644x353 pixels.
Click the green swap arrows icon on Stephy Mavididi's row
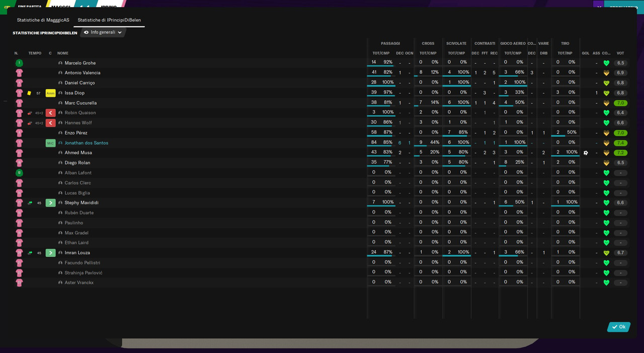[x=30, y=203]
